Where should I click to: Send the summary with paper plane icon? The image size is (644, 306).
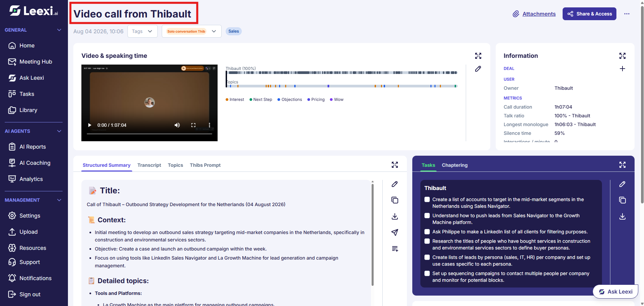(x=394, y=232)
